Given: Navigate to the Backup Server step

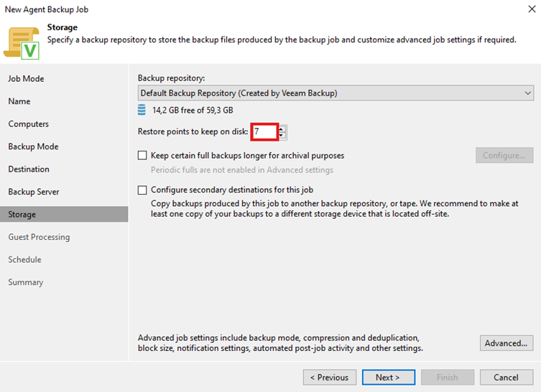Looking at the screenshot, I should 34,192.
